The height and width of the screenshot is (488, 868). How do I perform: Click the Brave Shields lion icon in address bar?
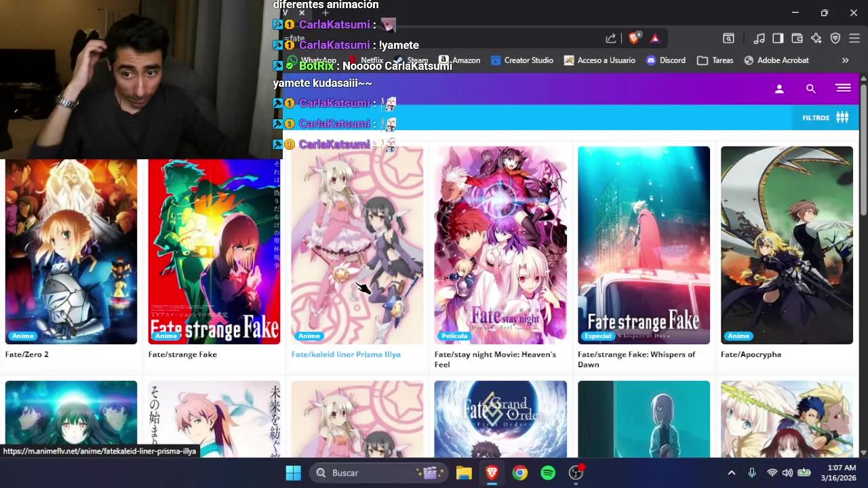(x=634, y=39)
